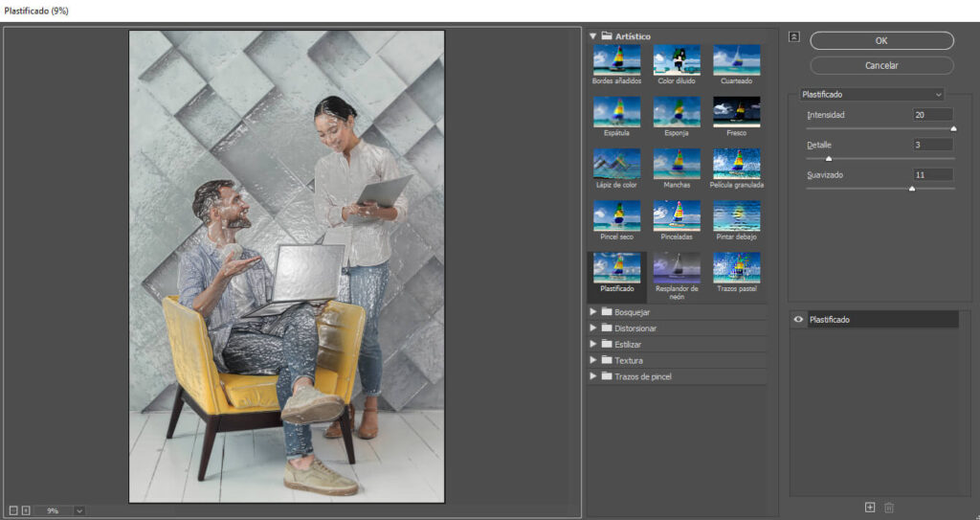Click the Intensidad value field
This screenshot has height=520, width=980.
932,115
